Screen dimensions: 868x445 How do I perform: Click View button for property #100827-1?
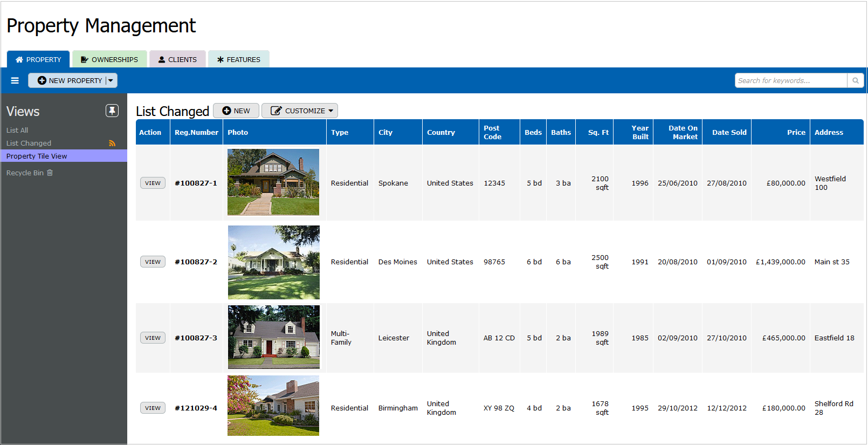point(153,183)
